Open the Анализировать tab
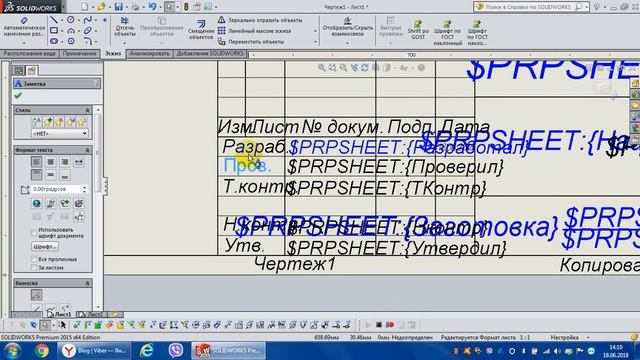Viewport: 640px width, 360px height. point(149,54)
